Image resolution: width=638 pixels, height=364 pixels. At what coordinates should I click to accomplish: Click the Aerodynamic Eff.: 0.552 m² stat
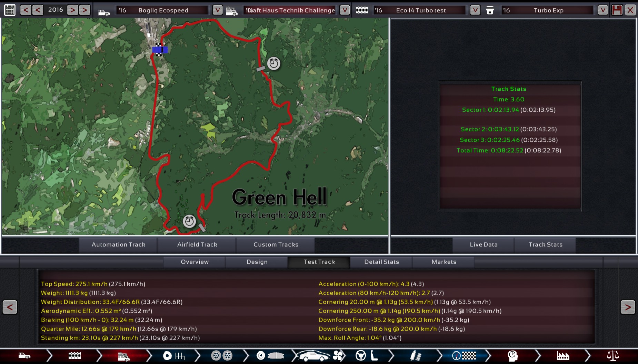point(97,311)
